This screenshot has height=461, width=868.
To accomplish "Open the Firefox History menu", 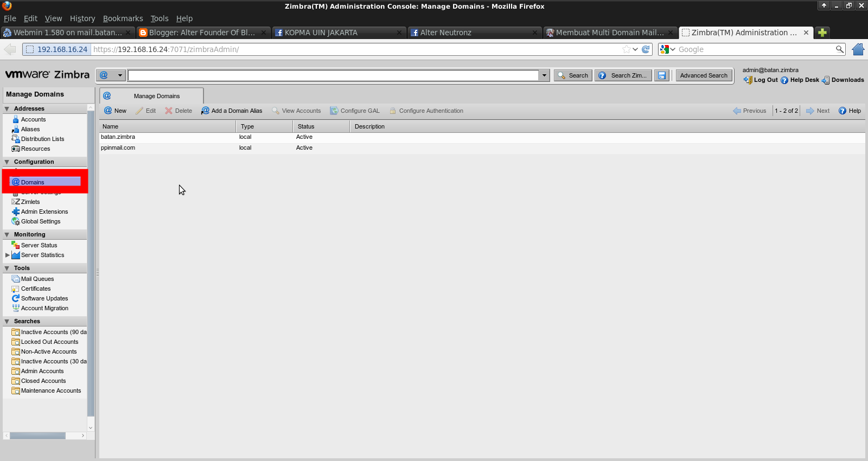I will 82,18.
